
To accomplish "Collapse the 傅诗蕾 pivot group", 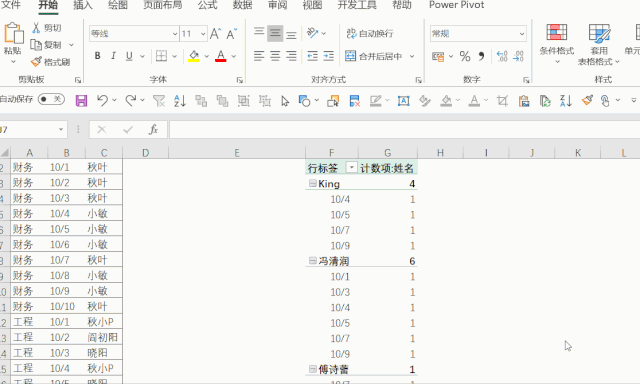I will tap(313, 369).
